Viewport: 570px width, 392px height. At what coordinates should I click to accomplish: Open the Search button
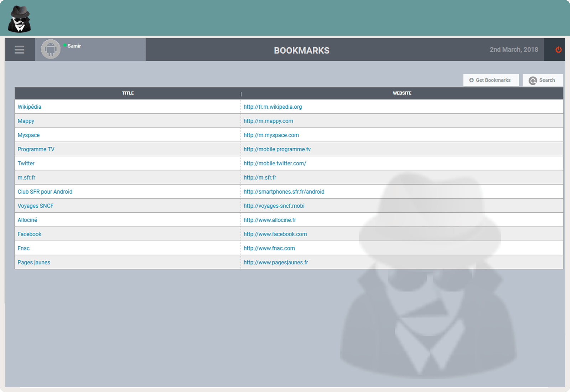543,80
